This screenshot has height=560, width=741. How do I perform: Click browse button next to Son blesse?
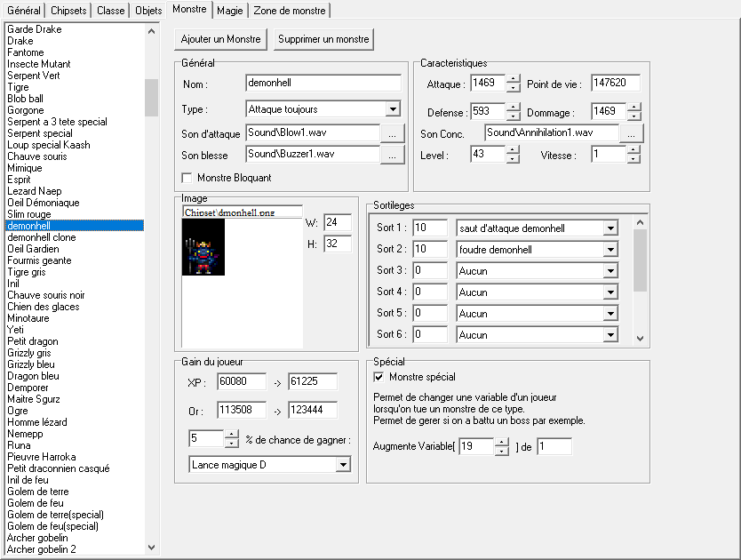(x=392, y=155)
